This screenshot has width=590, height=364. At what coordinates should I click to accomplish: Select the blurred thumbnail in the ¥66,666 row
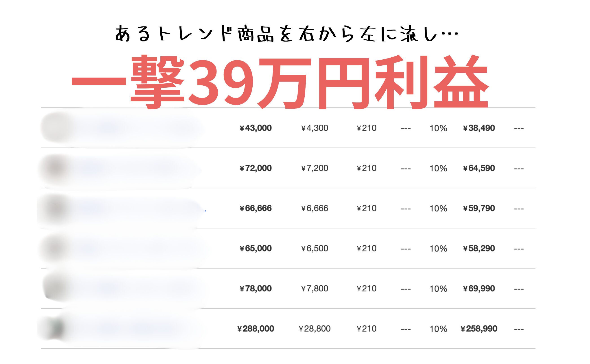pos(55,208)
